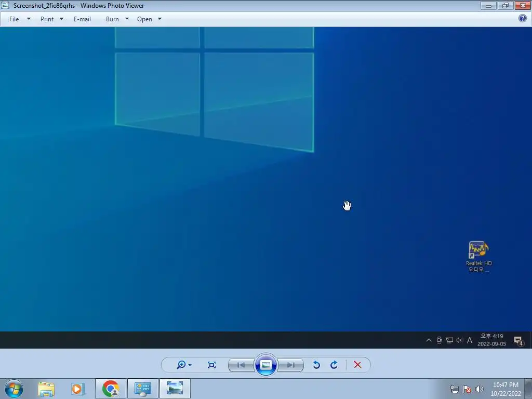Viewport: 532px width, 399px height.
Task: Click the Photo Viewer help icon
Action: pyautogui.click(x=523, y=18)
